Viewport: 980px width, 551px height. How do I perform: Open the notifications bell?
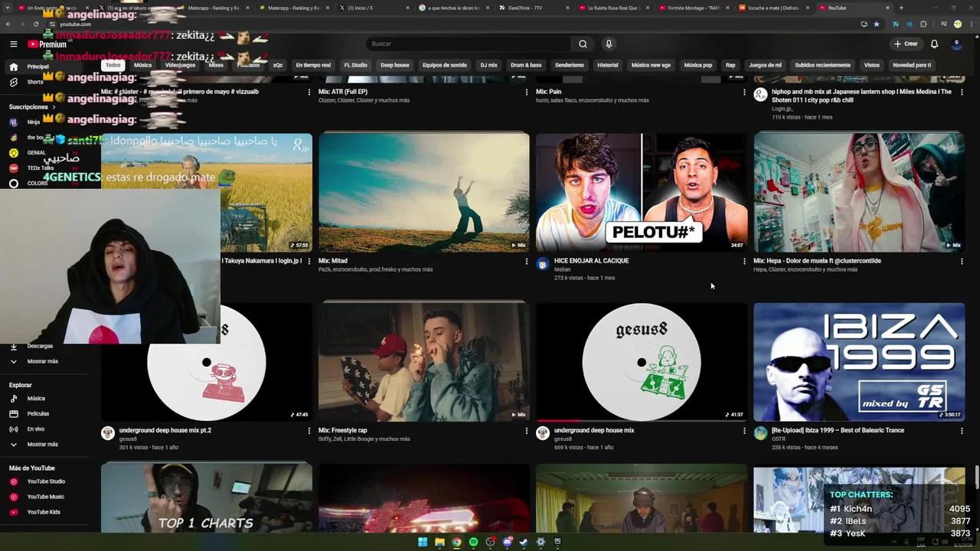coord(934,44)
